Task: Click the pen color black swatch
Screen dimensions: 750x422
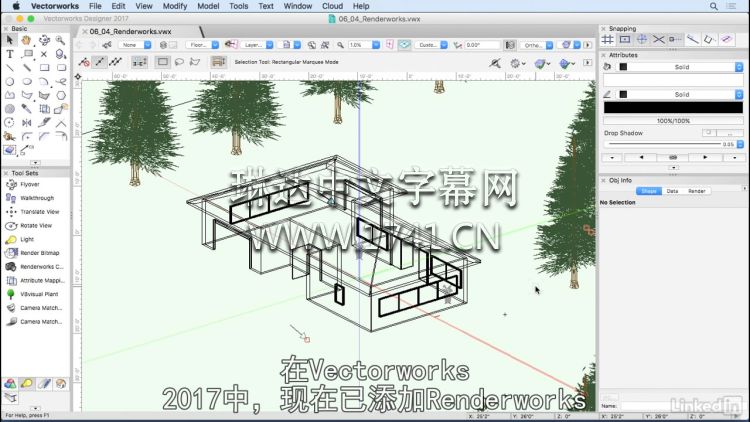Action: (x=623, y=95)
